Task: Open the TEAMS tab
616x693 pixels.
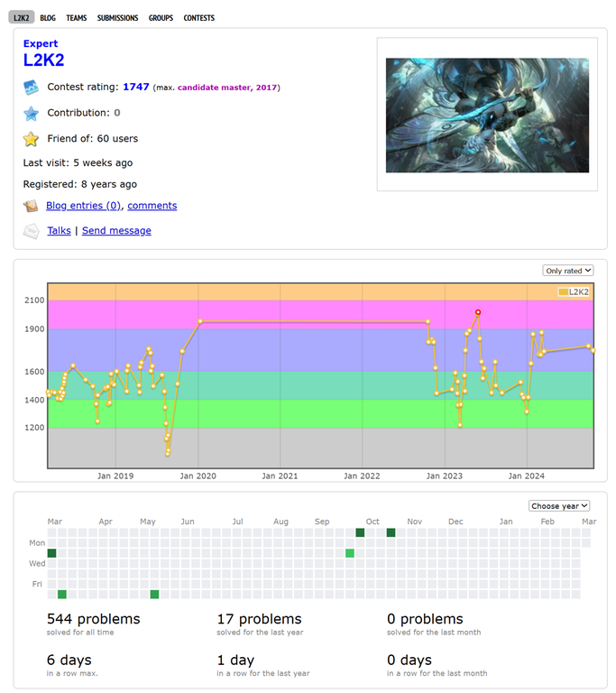Action: coord(77,18)
